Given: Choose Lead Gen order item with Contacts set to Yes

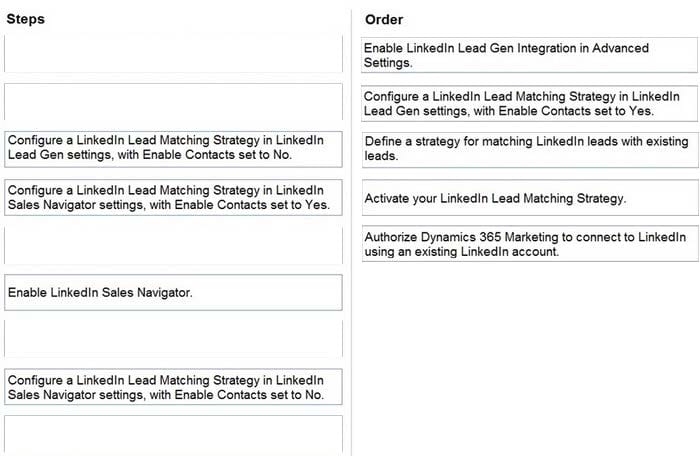Looking at the screenshot, I should click(x=529, y=103).
